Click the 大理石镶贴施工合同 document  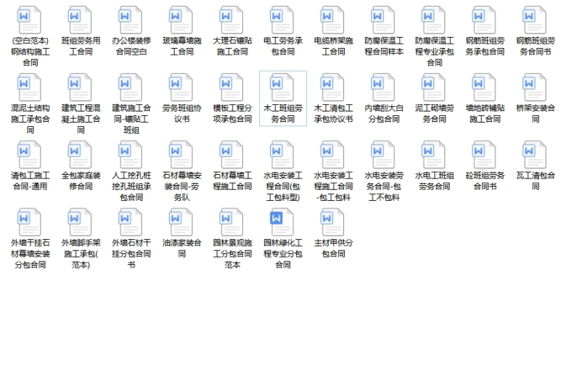click(x=232, y=21)
